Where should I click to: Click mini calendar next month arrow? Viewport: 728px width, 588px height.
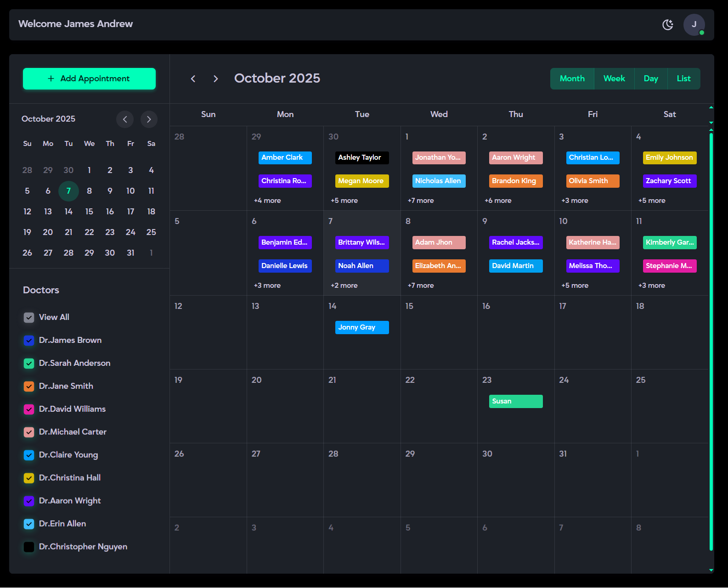click(149, 119)
